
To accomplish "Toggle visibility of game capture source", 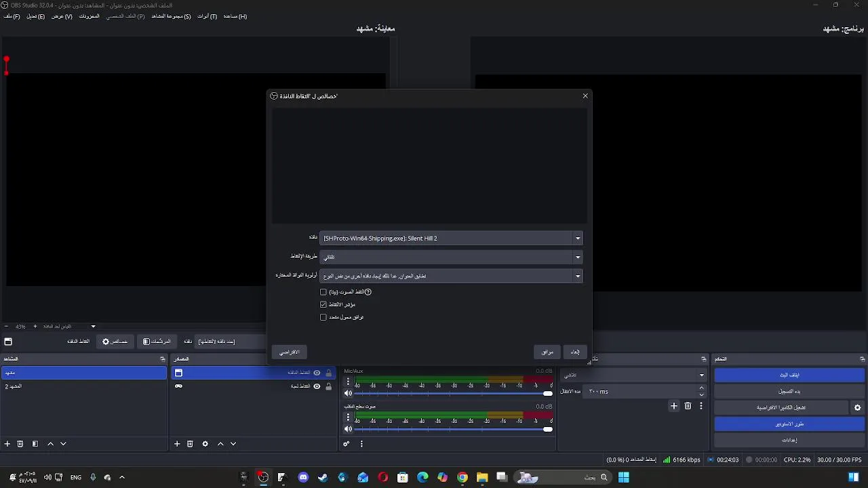I will pos(317,386).
